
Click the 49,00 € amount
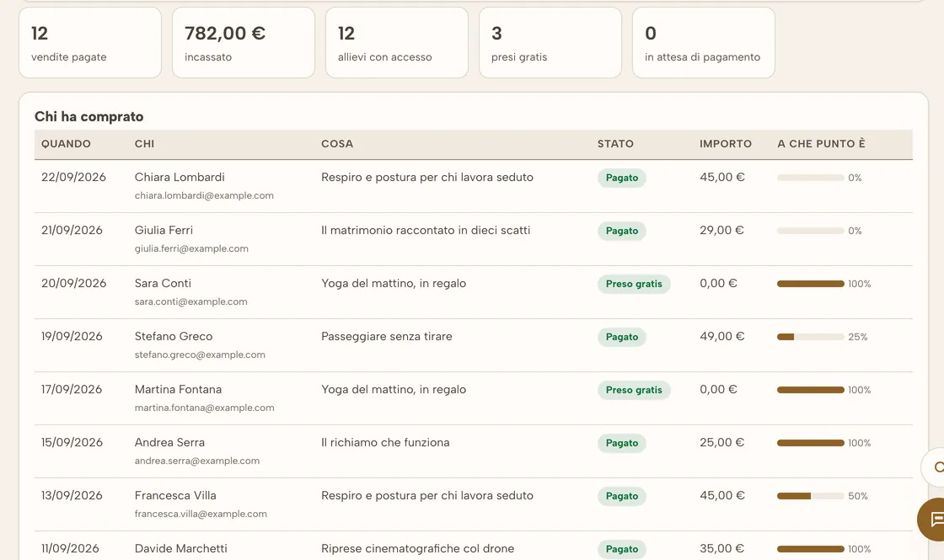[721, 336]
